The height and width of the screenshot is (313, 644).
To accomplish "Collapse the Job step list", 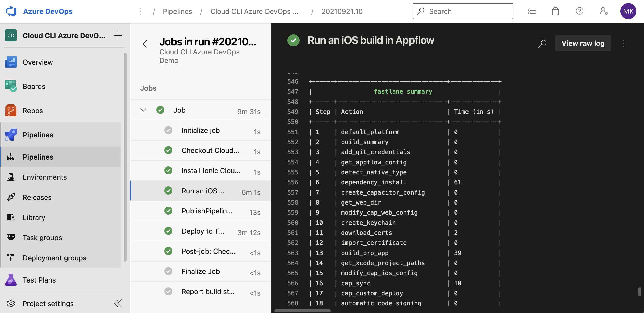I will 143,110.
